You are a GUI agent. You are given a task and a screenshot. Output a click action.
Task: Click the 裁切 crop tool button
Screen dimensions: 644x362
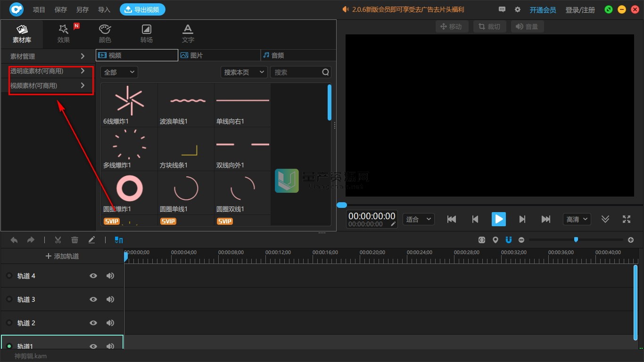(x=490, y=27)
